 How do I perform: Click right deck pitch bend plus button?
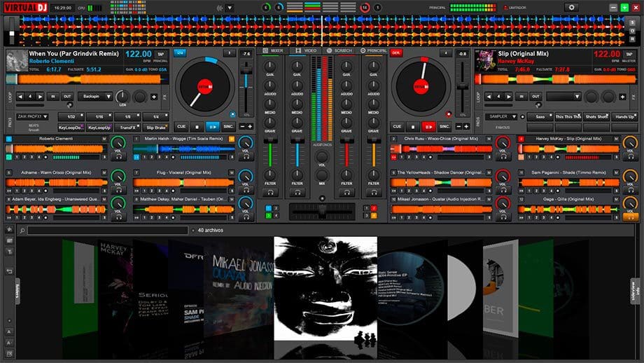[466, 127]
